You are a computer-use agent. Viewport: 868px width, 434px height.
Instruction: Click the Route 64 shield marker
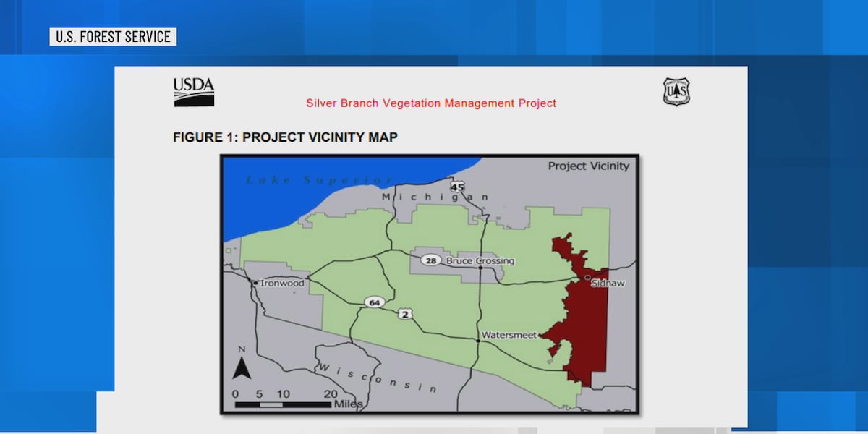click(x=374, y=302)
